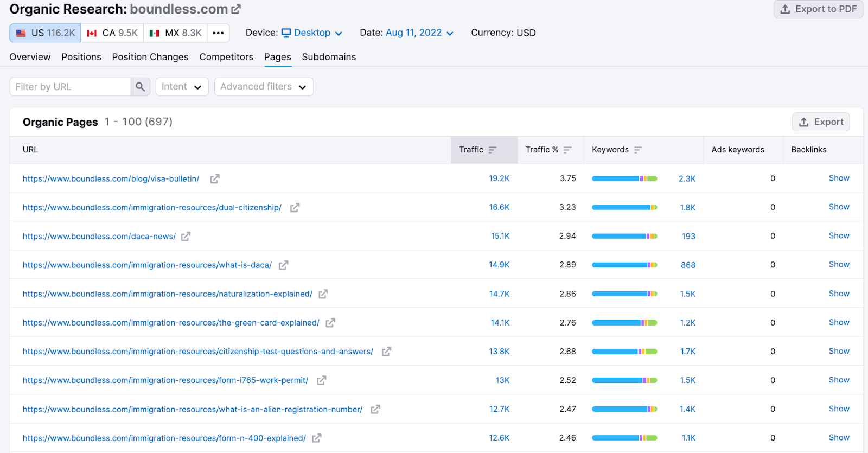Viewport: 868px width, 453px height.
Task: Click keyword intent bar for visa-bulletin row
Action: (x=624, y=178)
